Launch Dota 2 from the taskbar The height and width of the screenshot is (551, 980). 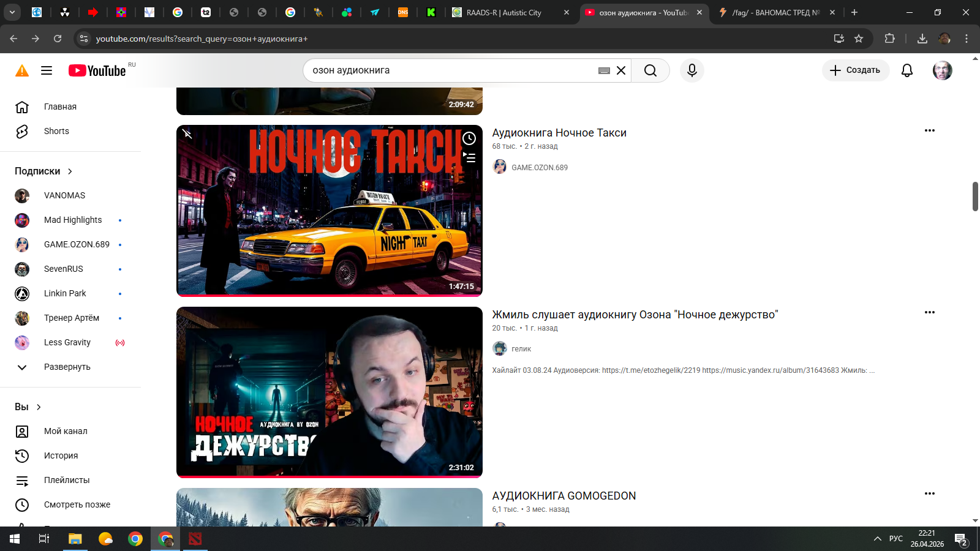195,539
